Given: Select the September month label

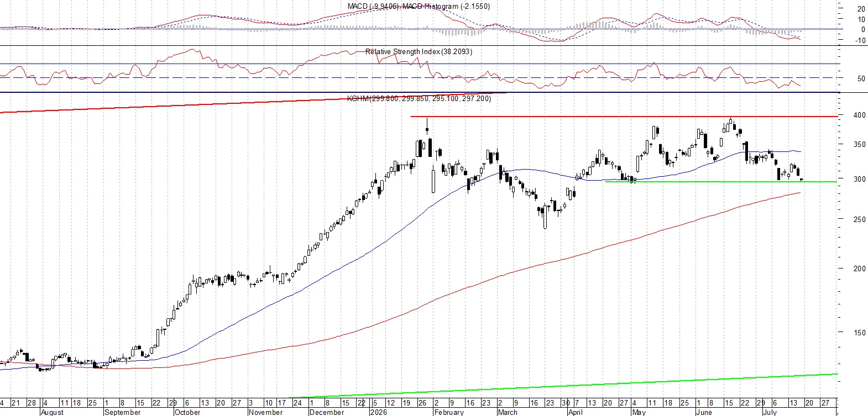Looking at the screenshot, I should click(x=123, y=412).
